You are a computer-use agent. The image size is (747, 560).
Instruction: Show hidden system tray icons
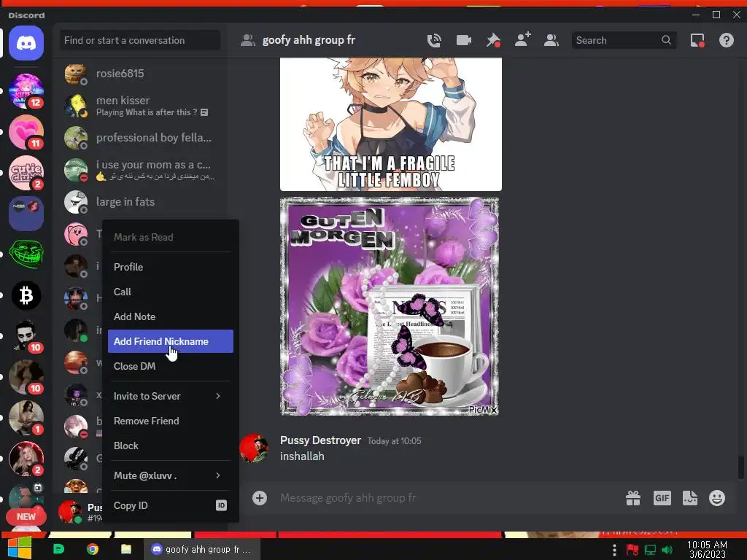[x=614, y=550]
